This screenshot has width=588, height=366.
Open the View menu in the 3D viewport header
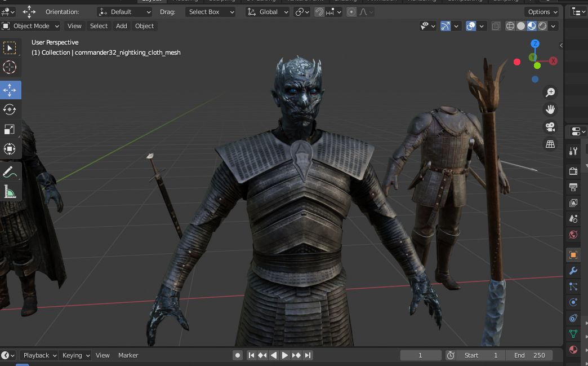74,26
